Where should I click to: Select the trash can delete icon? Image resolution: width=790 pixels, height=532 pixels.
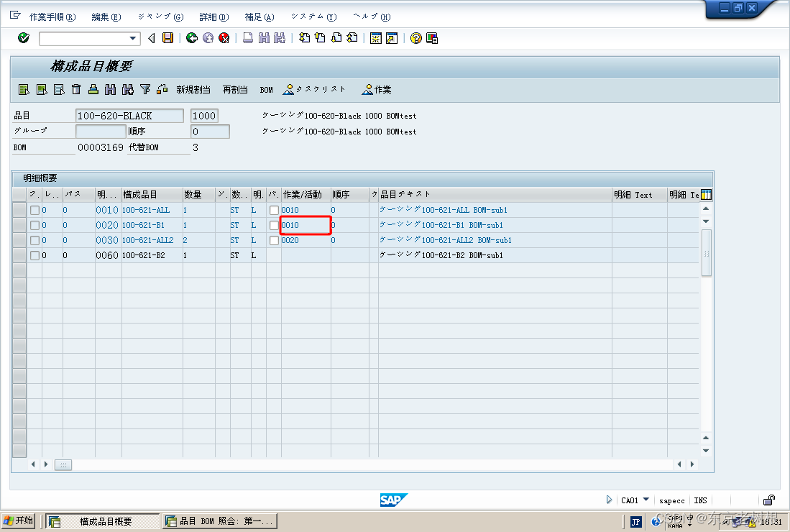[76, 89]
